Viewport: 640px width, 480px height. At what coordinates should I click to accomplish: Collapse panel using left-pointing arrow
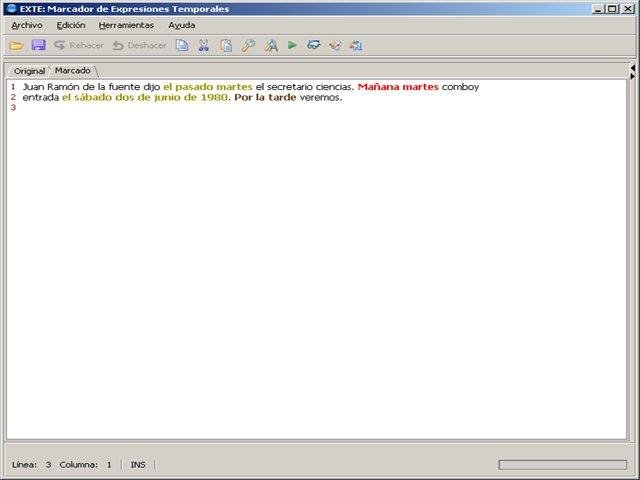pos(632,67)
